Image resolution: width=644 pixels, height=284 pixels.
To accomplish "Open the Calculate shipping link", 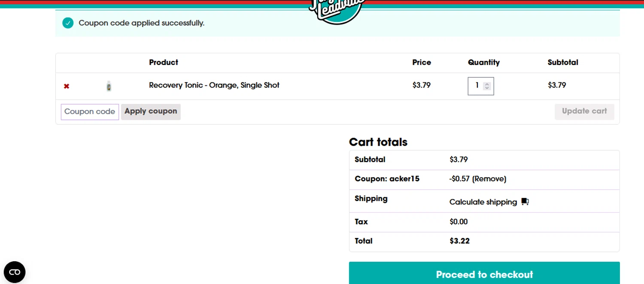I will pyautogui.click(x=483, y=202).
